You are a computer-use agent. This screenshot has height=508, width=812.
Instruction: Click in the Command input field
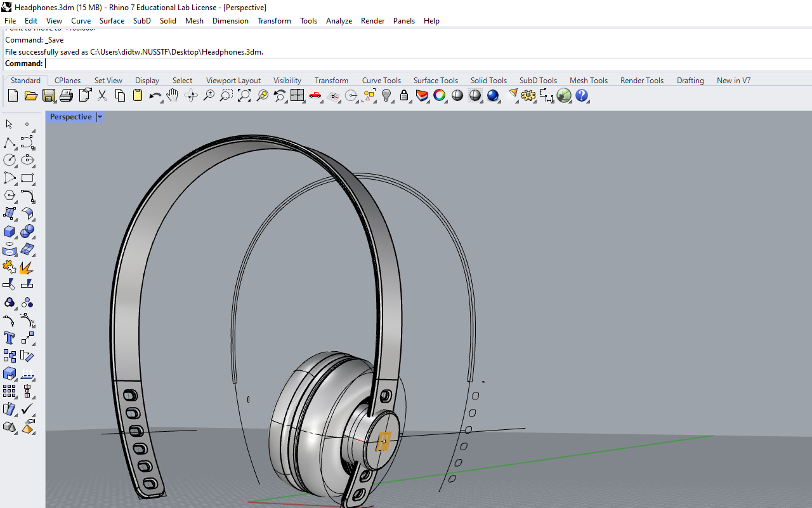click(x=428, y=63)
